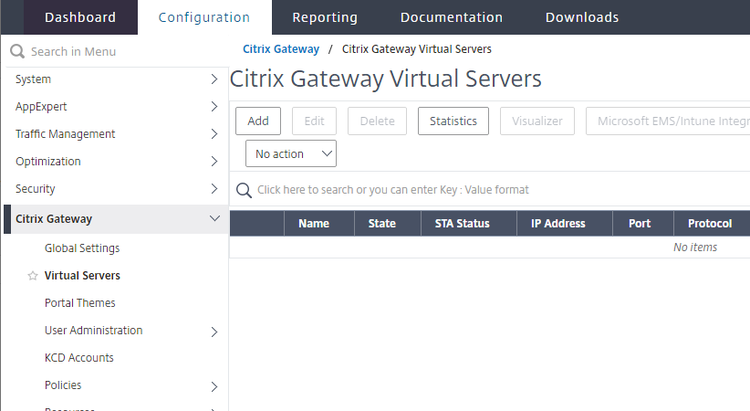Viewport: 750px width, 411px height.
Task: Expand the System menu chevron
Action: [214, 79]
